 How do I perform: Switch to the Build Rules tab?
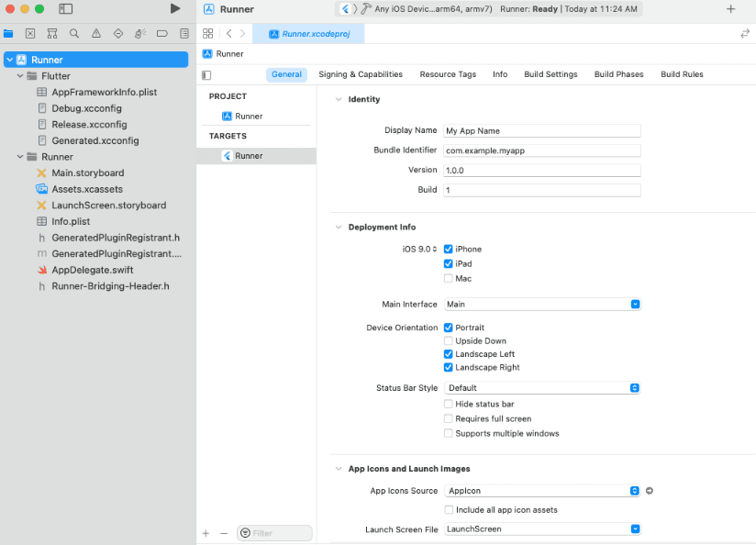coord(682,74)
